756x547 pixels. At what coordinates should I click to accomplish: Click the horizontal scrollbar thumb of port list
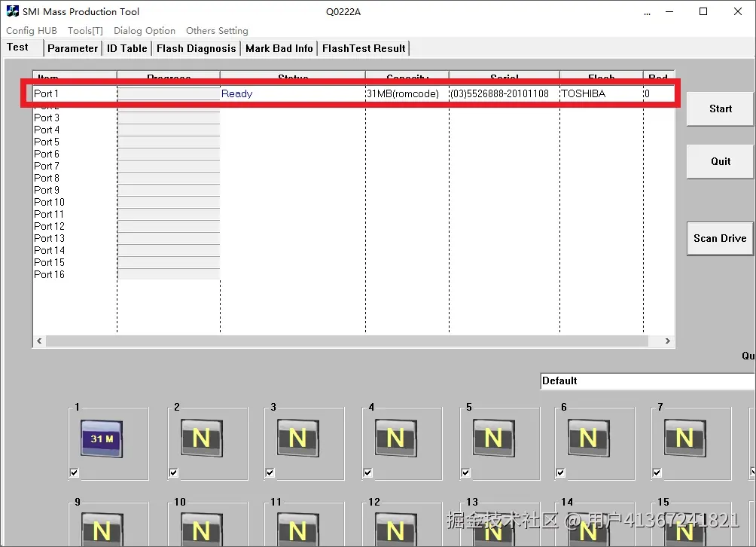point(346,341)
